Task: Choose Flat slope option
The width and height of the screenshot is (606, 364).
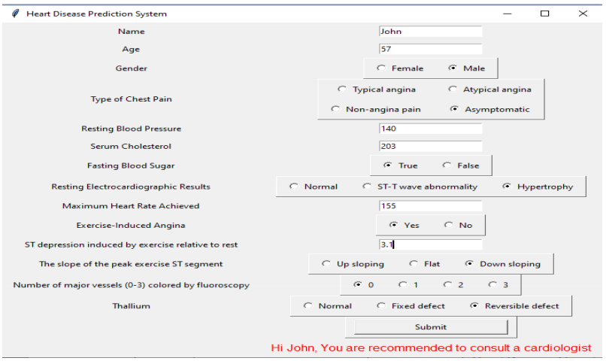Action: (x=414, y=264)
